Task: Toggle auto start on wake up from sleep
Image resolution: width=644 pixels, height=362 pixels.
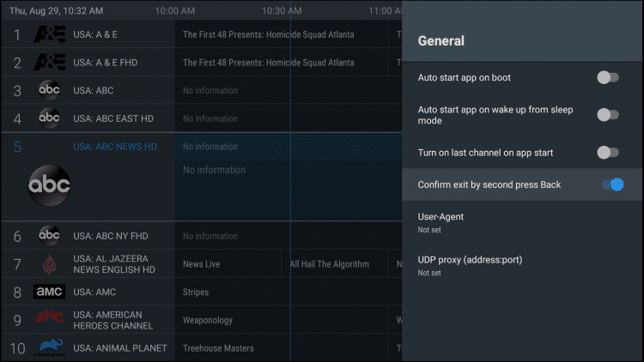Action: pyautogui.click(x=607, y=115)
